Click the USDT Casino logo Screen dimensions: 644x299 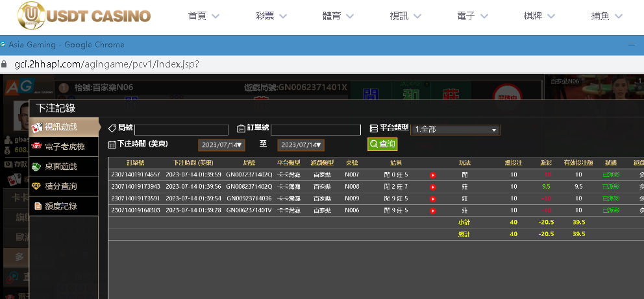click(x=84, y=16)
